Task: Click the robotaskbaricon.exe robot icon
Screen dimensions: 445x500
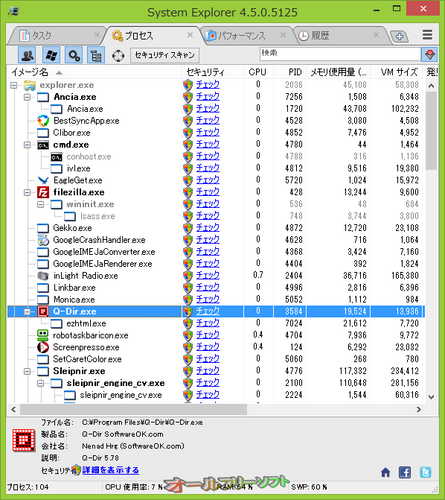Action: coord(43,335)
